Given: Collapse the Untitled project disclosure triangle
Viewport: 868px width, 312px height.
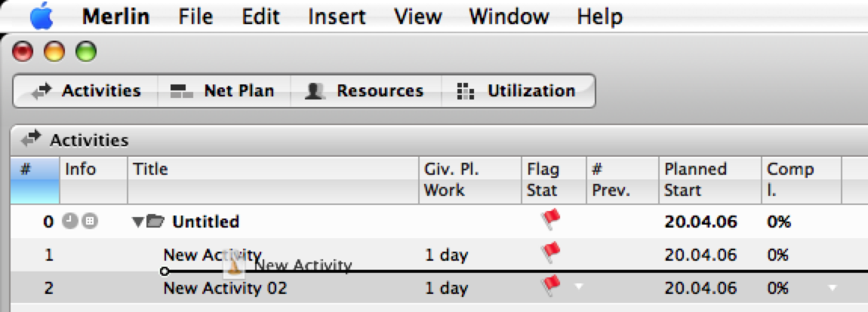Looking at the screenshot, I should 137,222.
